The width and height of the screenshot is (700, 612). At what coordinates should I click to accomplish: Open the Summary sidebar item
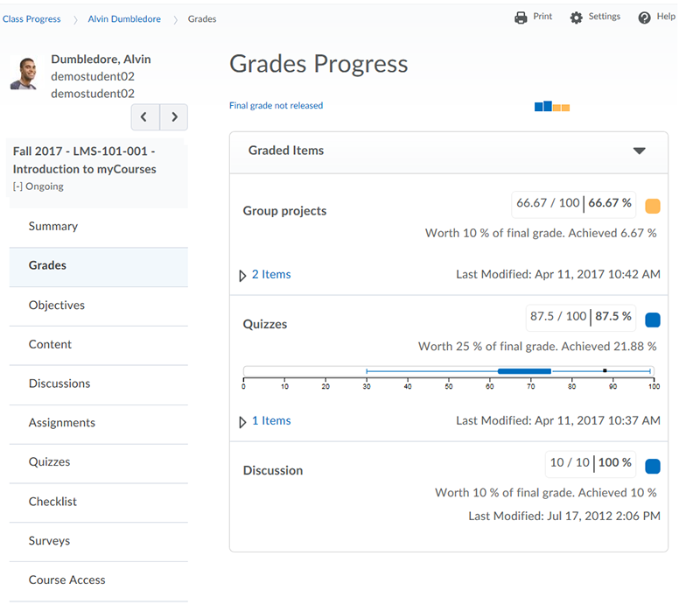tap(53, 226)
